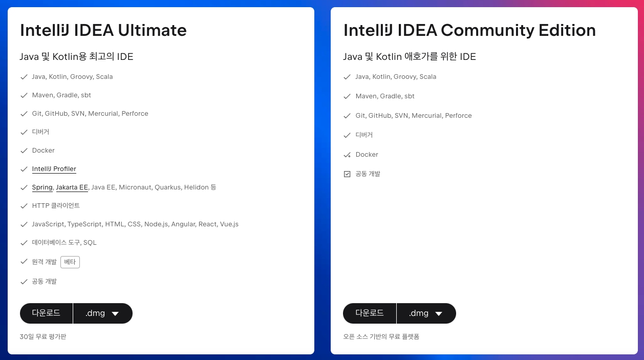Screen dimensions: 644x360
Task: Click the 베타 badge next to 원격 개발
Action: pyautogui.click(x=70, y=262)
